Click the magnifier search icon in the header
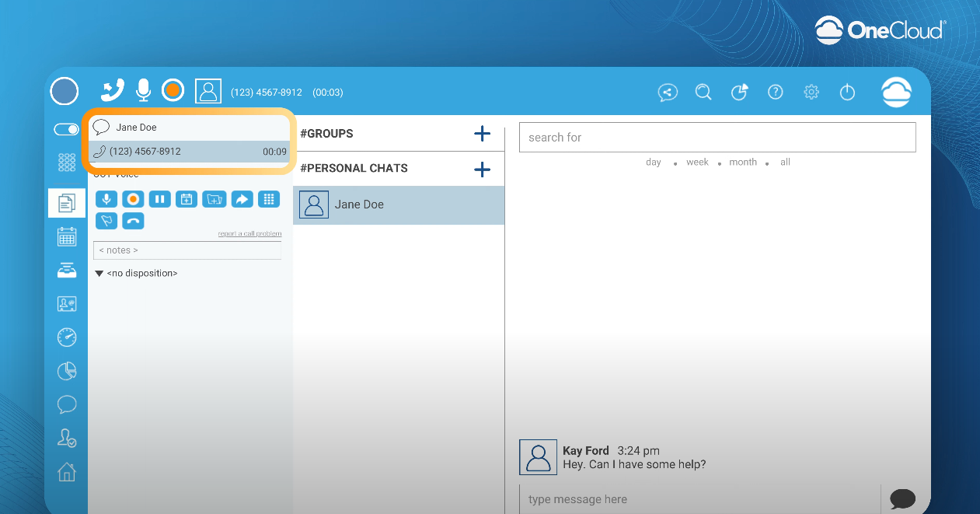Viewport: 980px width, 514px height. (x=703, y=92)
